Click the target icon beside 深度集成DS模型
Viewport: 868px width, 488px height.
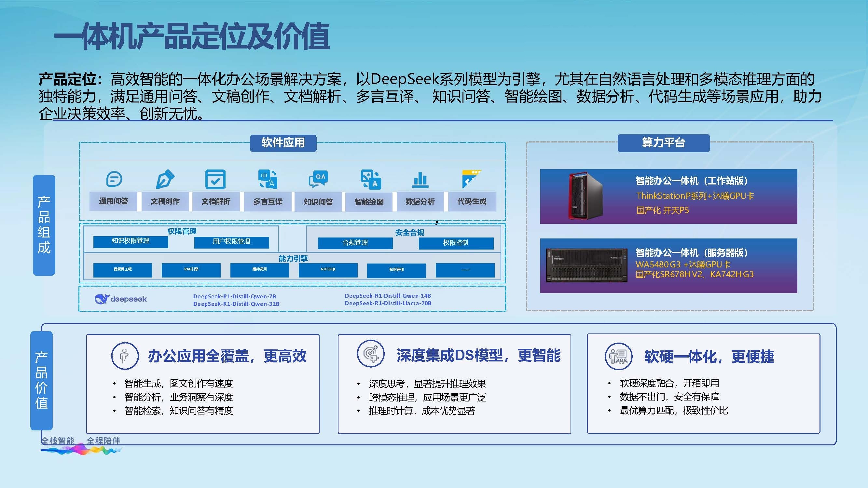(370, 354)
